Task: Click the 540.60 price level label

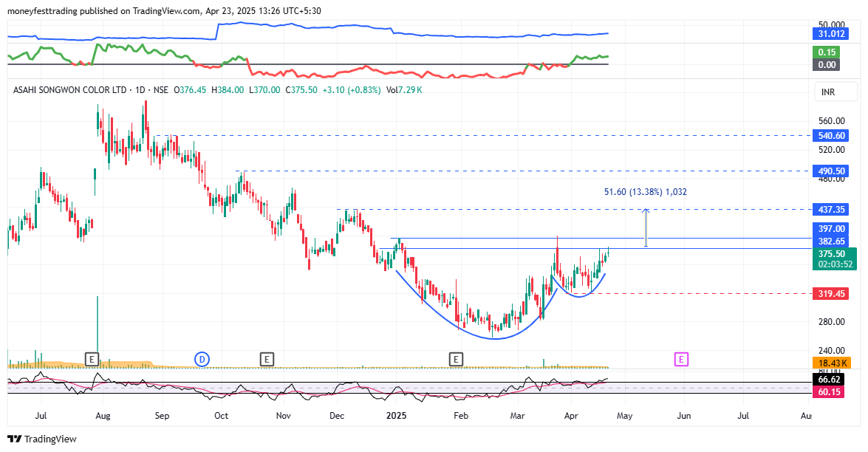Action: coord(831,136)
